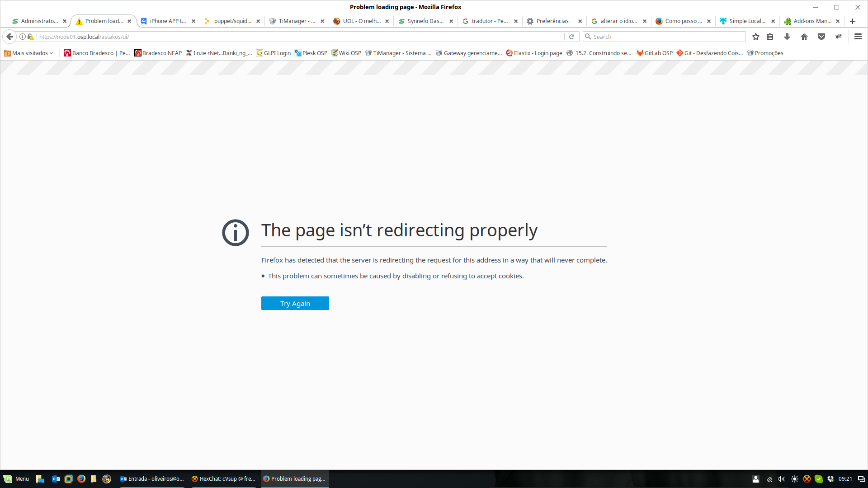The image size is (868, 488).
Task: Open Gateway gerenciamento bookmark
Action: (x=469, y=53)
